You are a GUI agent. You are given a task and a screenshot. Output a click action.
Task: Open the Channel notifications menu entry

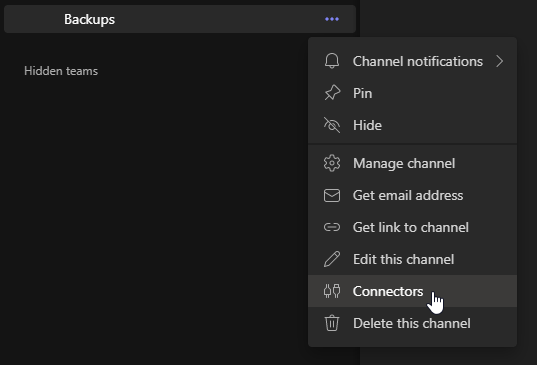click(x=412, y=61)
